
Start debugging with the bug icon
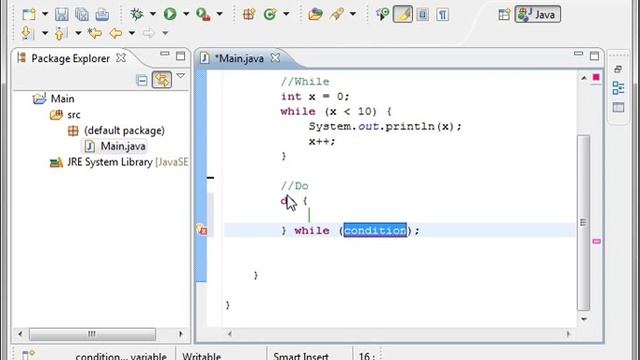click(x=137, y=14)
